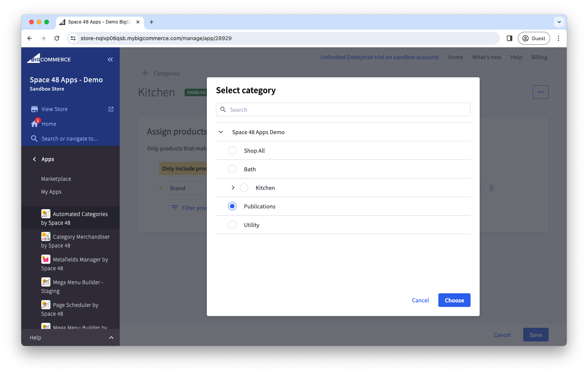This screenshot has width=588, height=374.
Task: Select the Utility radio button
Action: point(232,225)
